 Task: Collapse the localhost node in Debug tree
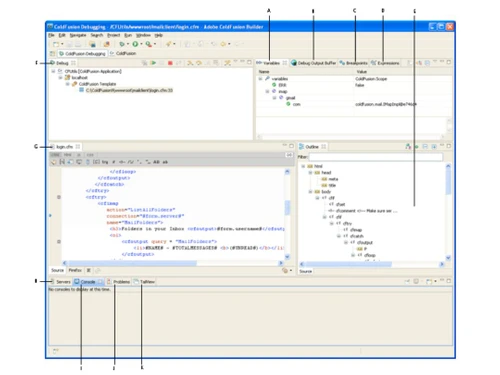coord(60,78)
